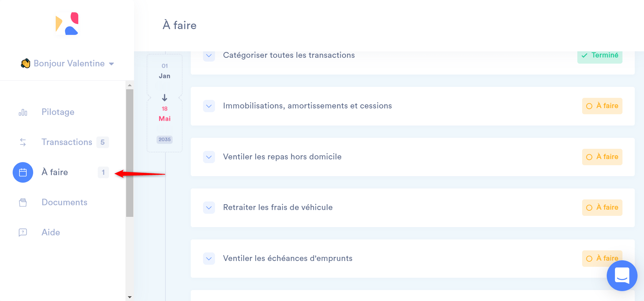
Task: Toggle À faire status for Ventiler les repas
Action: point(602,157)
